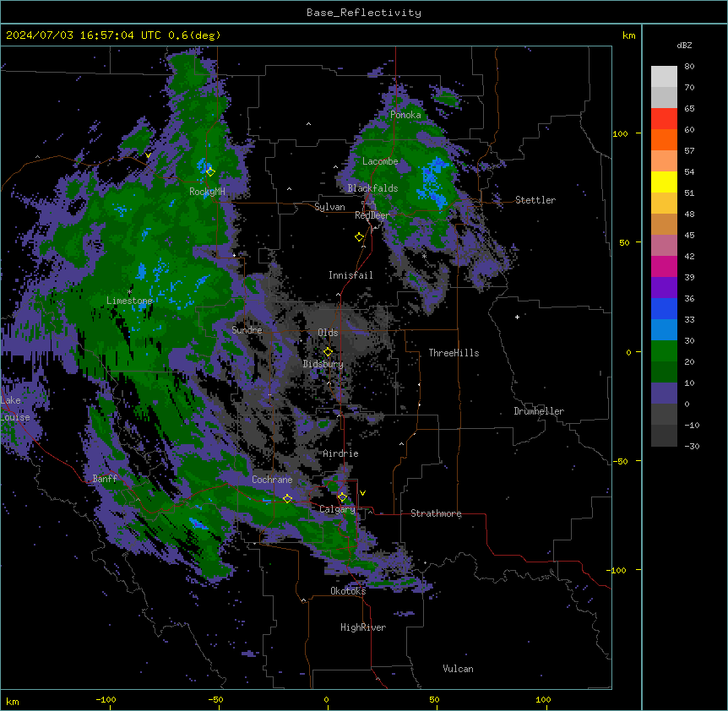The height and width of the screenshot is (711, 728).
Task: Click the Stettler city label
Action: coord(535,200)
